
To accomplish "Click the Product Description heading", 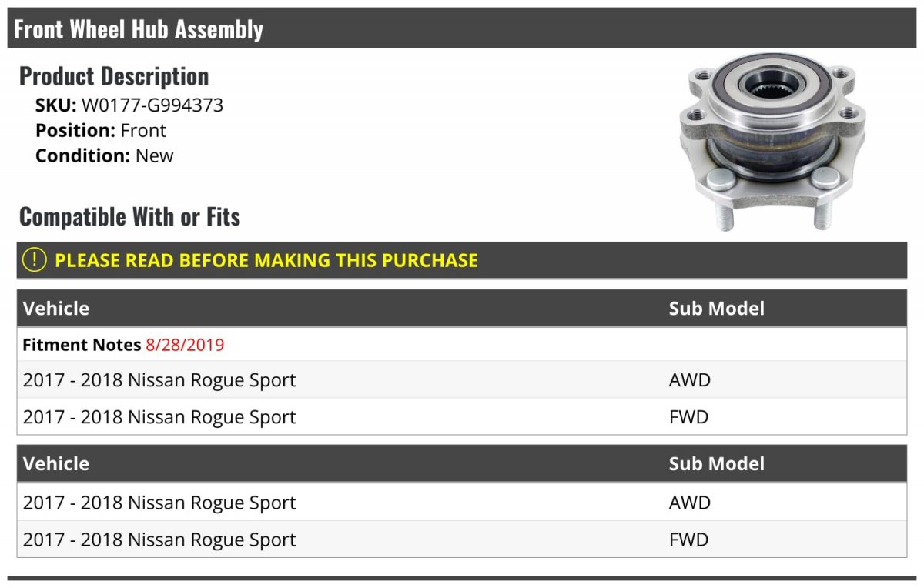I will 114,76.
